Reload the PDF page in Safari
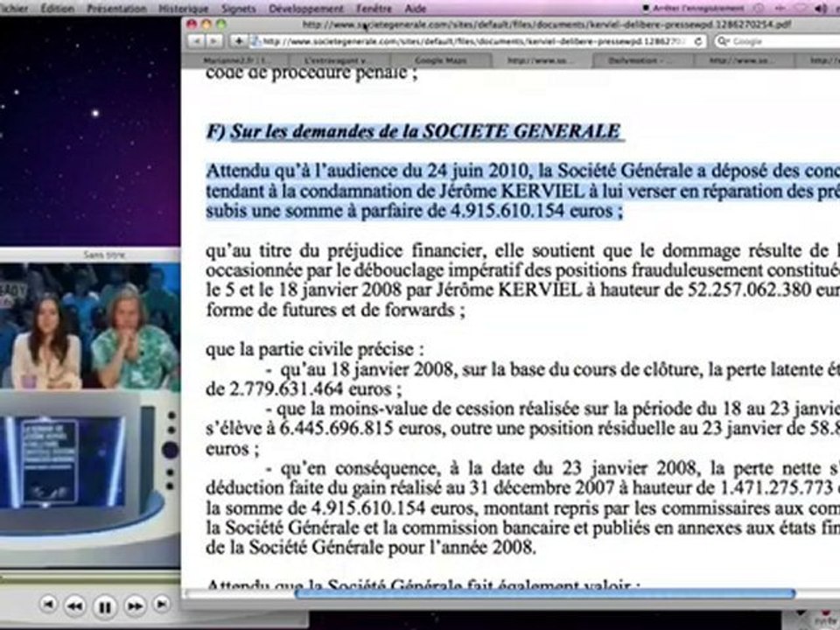Viewport: 840px width, 630px height. click(698, 41)
